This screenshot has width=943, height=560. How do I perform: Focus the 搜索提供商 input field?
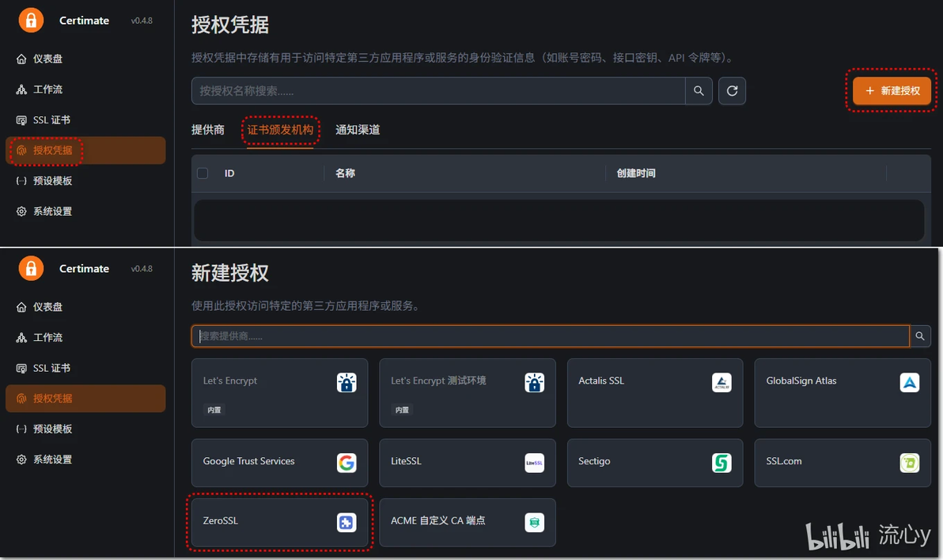click(x=551, y=336)
